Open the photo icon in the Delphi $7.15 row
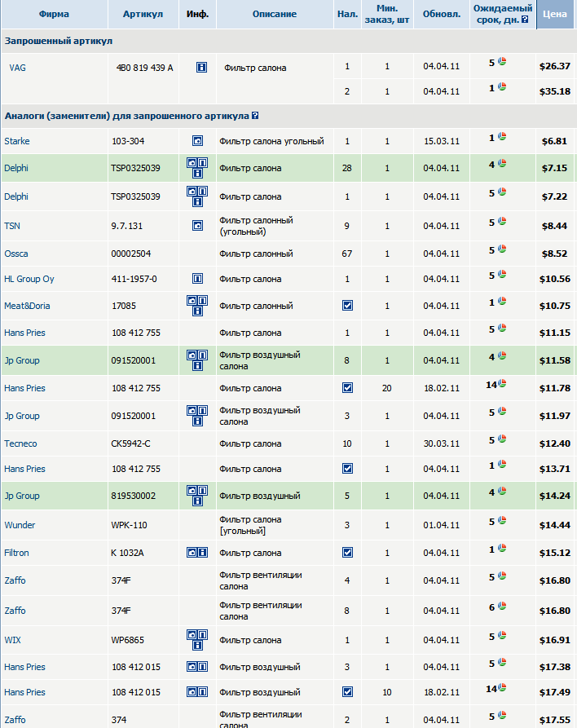 coord(192,163)
